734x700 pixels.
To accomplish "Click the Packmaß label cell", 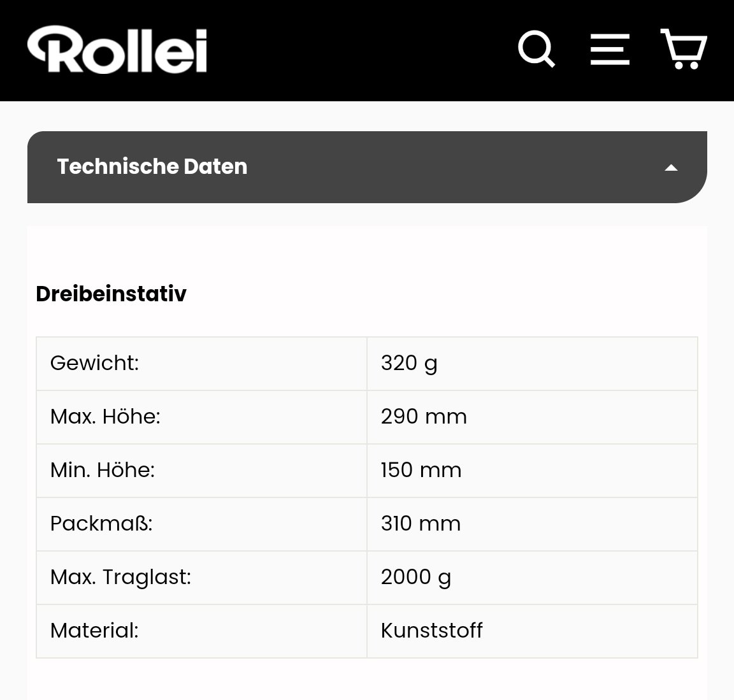I will tap(202, 524).
